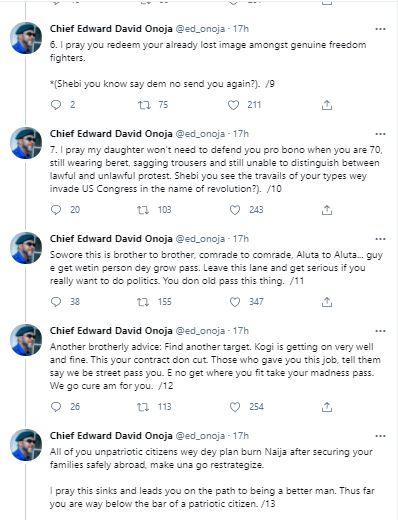Like the tweet with 211 likes
The image size is (398, 520).
[233, 105]
